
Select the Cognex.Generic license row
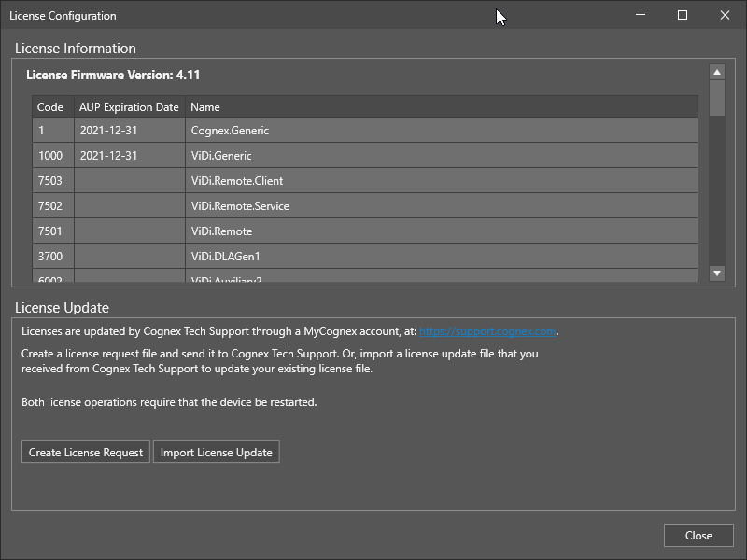[x=230, y=131]
